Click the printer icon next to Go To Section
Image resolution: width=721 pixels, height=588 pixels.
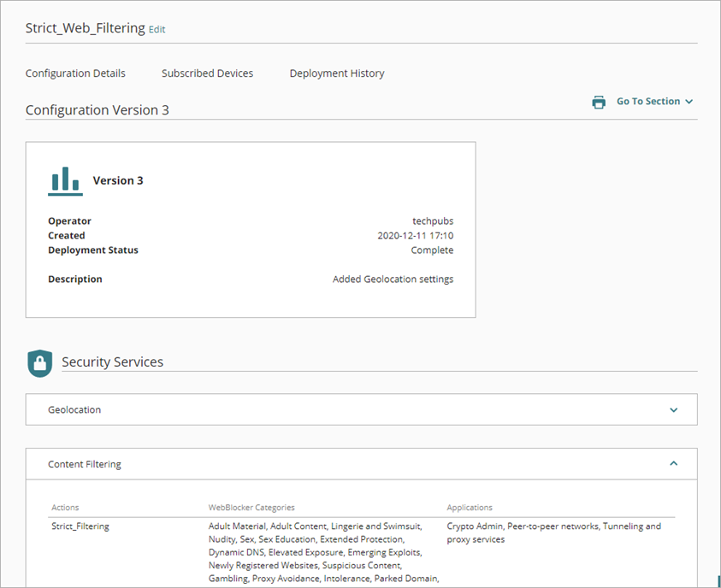point(598,101)
